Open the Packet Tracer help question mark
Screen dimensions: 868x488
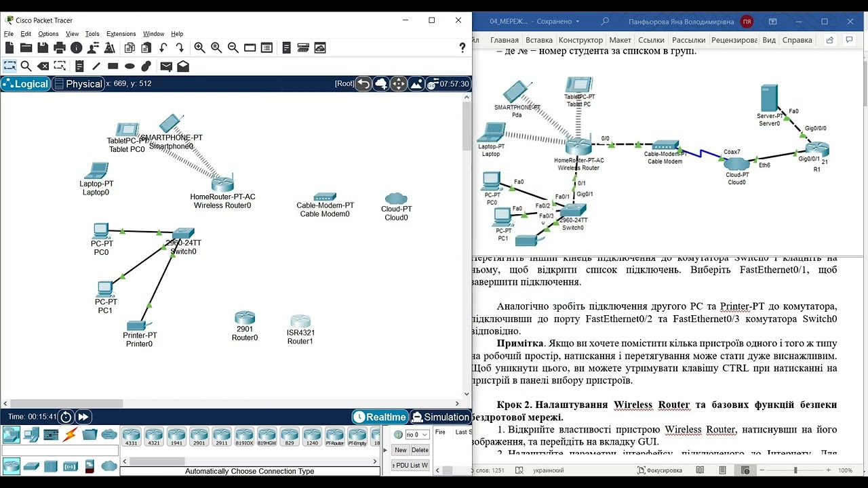tap(463, 47)
